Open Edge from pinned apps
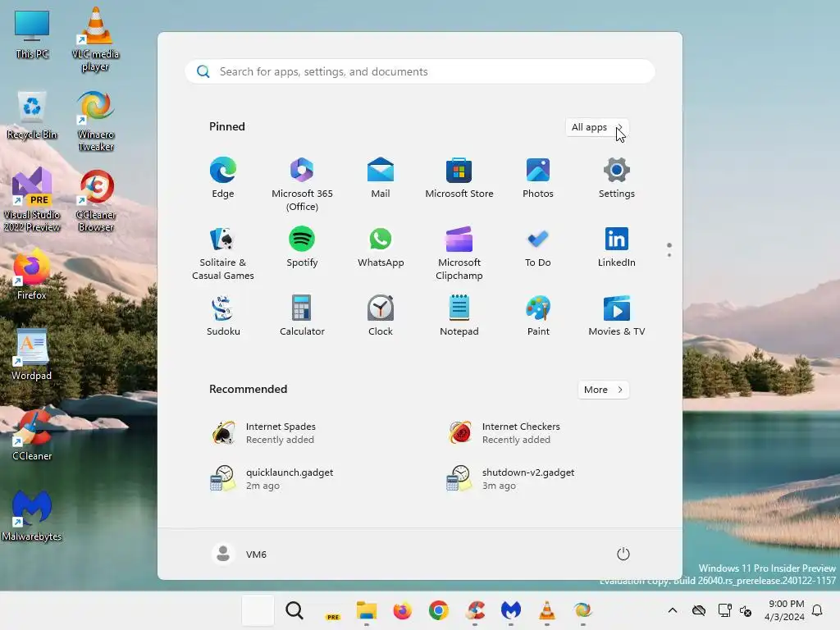This screenshot has height=630, width=840. (223, 178)
